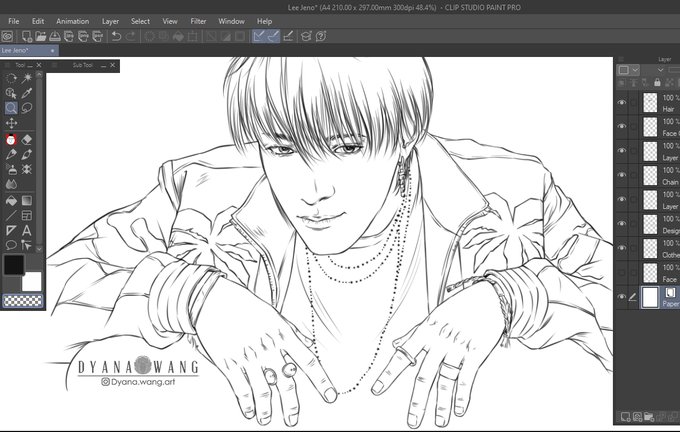Select the transparent color swatch
This screenshot has width=680, height=432.
coord(23,300)
